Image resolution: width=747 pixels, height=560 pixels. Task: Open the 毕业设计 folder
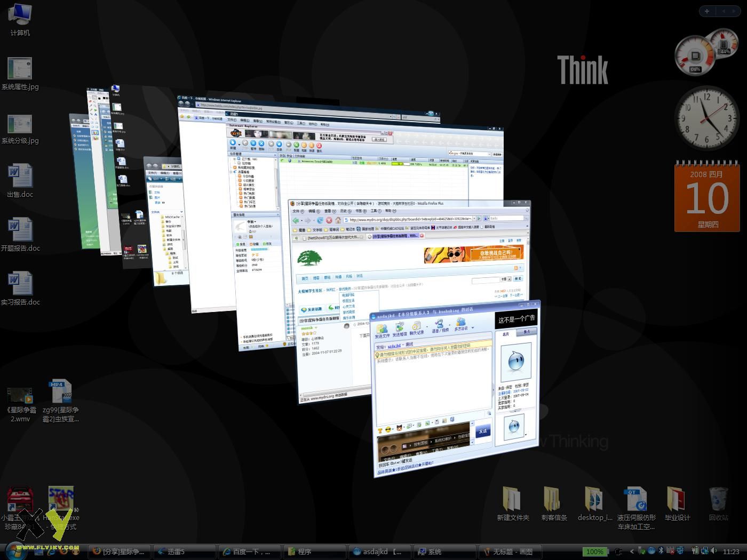(x=677, y=503)
